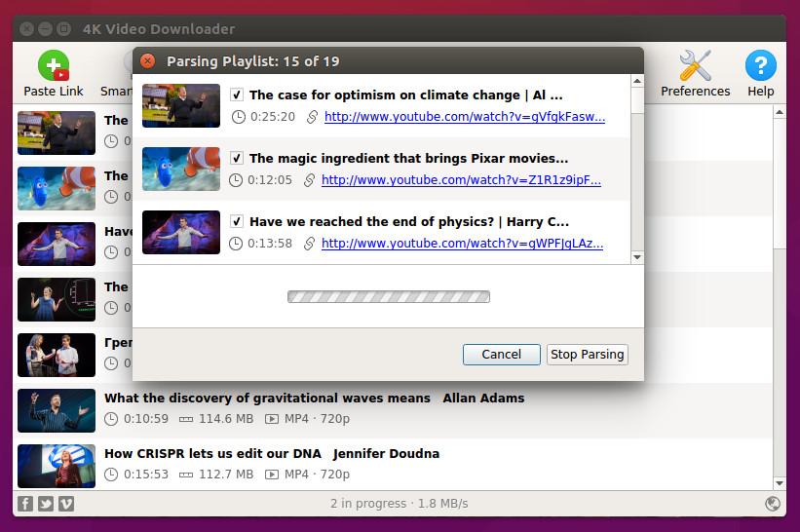Click the Facebook icon in status bar
Viewport: 800px width, 532px height.
pyautogui.click(x=23, y=504)
